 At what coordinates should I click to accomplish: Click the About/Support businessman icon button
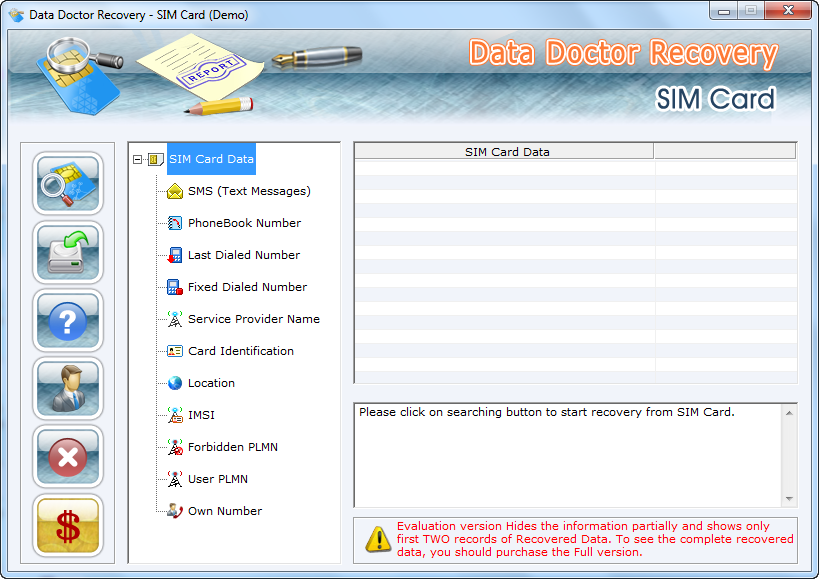[68, 388]
